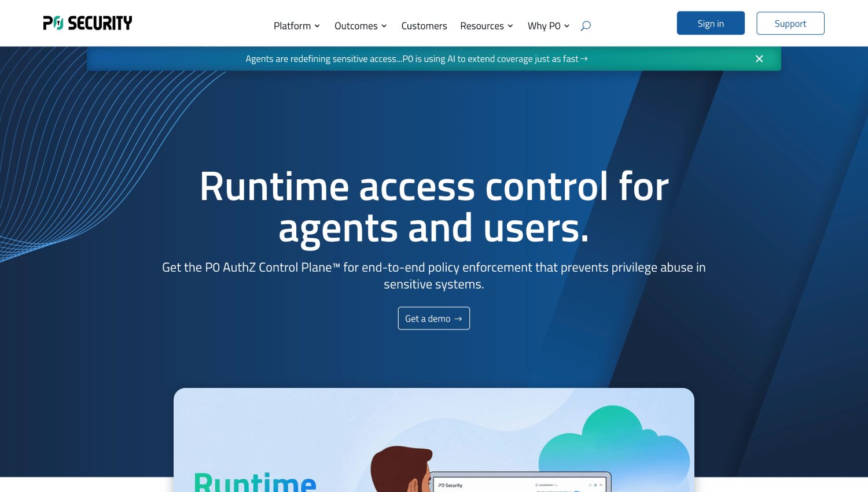
Task: Open the Agents are redefining sensitive access announcement
Action: [x=417, y=59]
